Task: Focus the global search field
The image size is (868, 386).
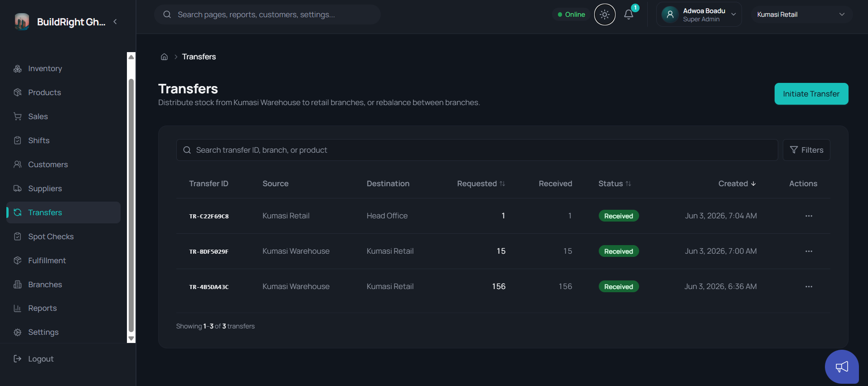Action: 267,14
